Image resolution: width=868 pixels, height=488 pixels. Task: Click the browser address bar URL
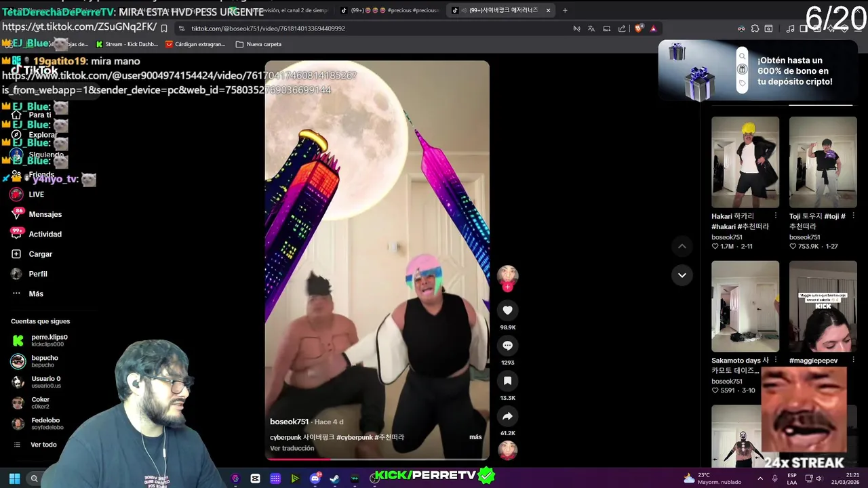click(268, 28)
